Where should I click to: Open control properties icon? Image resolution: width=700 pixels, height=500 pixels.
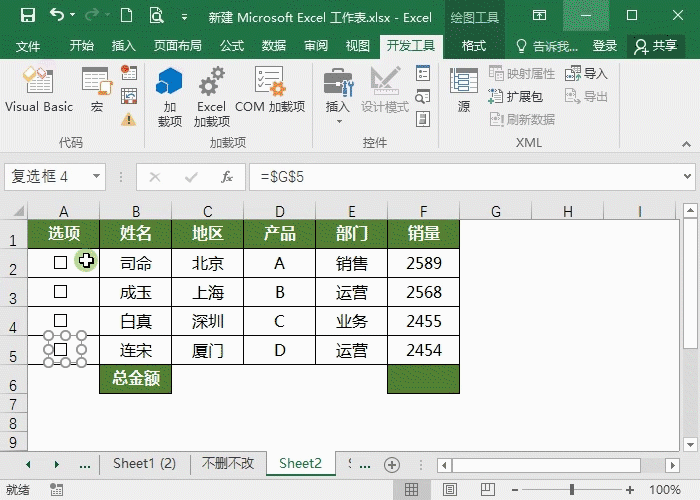422,73
